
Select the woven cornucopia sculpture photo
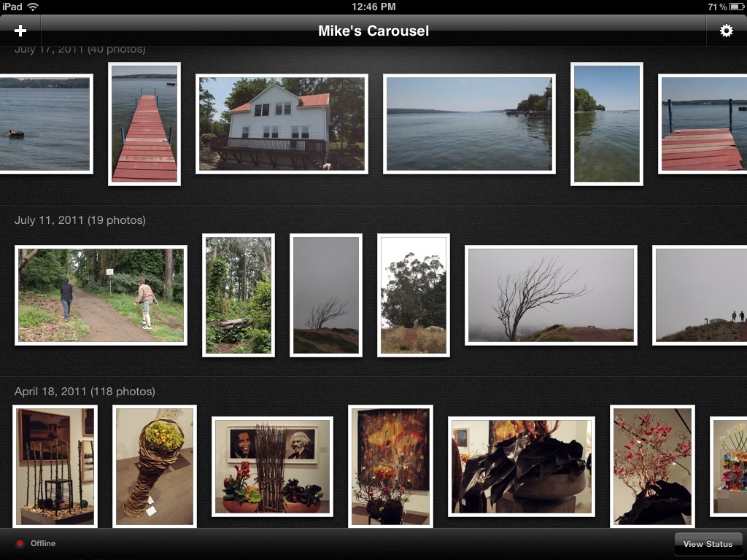click(x=155, y=466)
